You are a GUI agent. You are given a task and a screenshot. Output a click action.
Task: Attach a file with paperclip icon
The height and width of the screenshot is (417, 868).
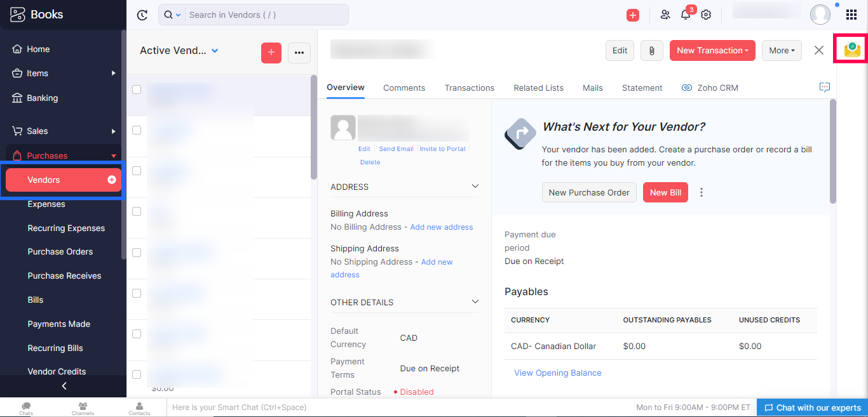651,51
